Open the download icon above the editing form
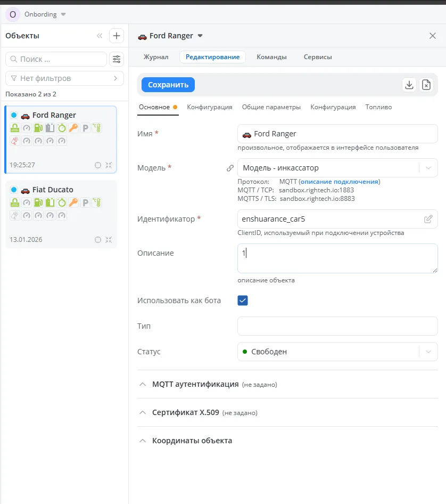 [409, 84]
